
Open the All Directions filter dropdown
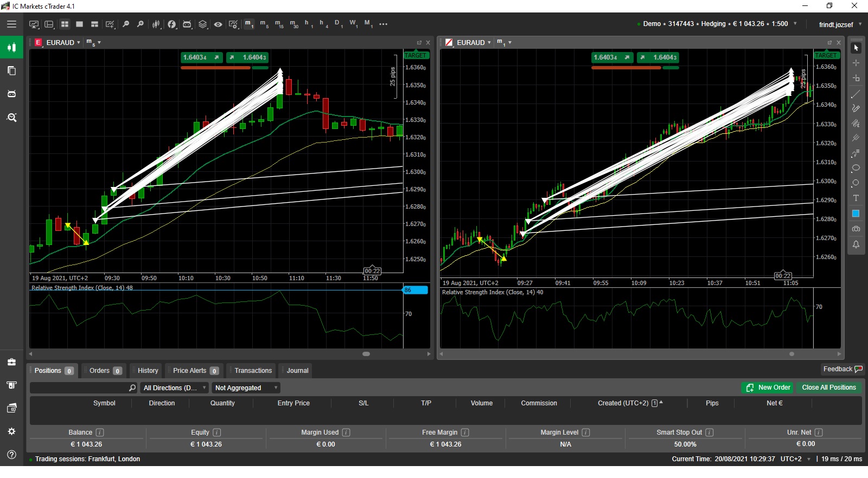[174, 388]
